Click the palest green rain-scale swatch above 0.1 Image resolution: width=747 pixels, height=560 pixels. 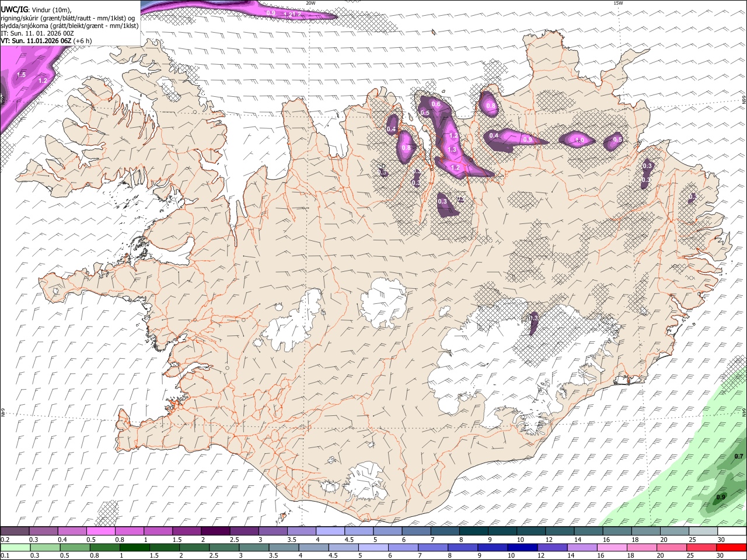(16, 547)
